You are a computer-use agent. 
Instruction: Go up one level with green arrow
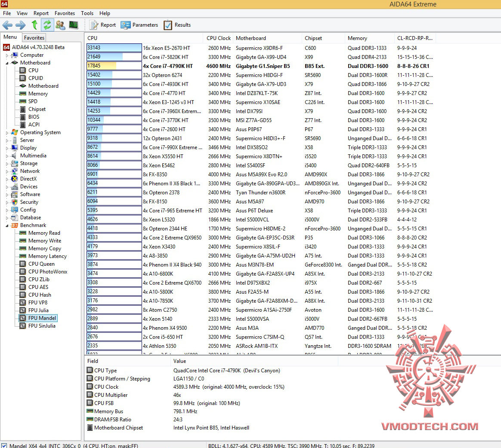[34, 25]
